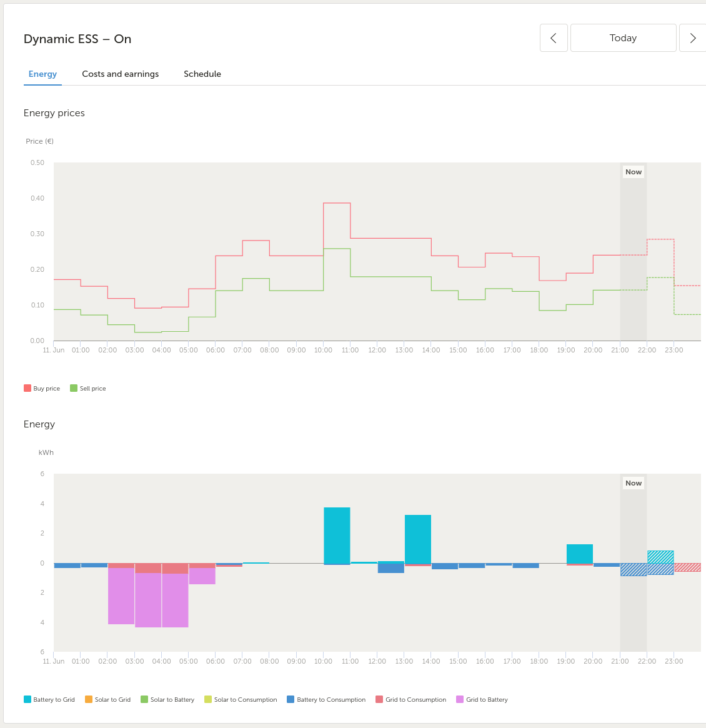Click the Today date button
706x728 pixels.
623,38
